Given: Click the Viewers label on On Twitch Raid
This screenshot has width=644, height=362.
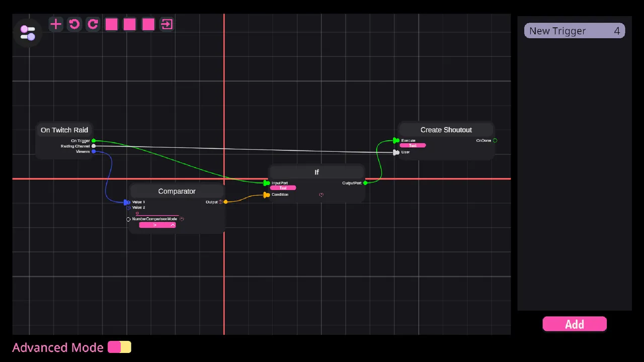Looking at the screenshot, I should [x=83, y=151].
